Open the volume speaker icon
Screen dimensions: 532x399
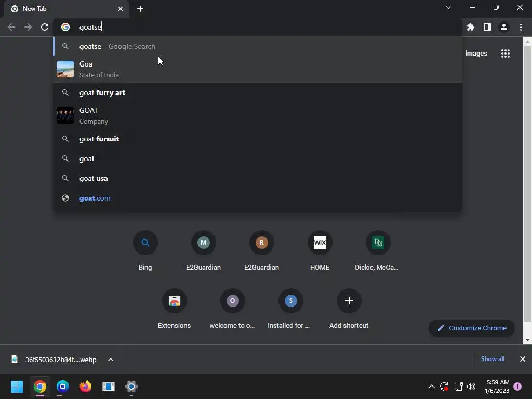coord(471,387)
